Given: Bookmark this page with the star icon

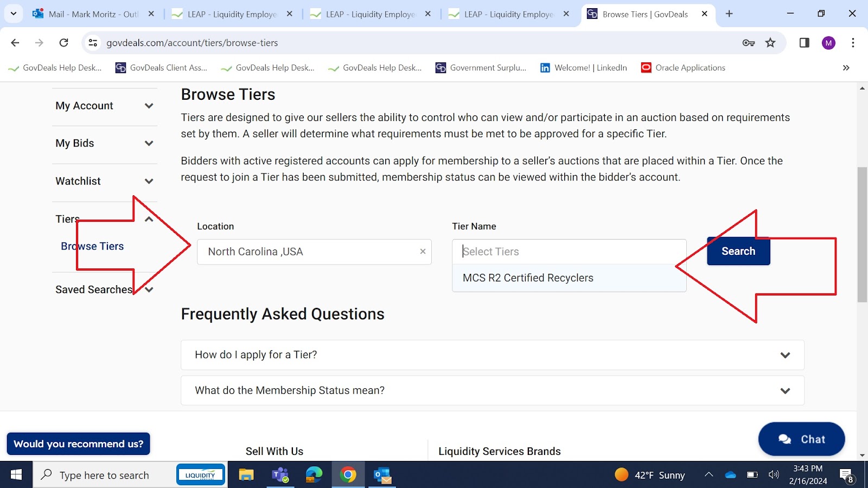Looking at the screenshot, I should (x=770, y=43).
